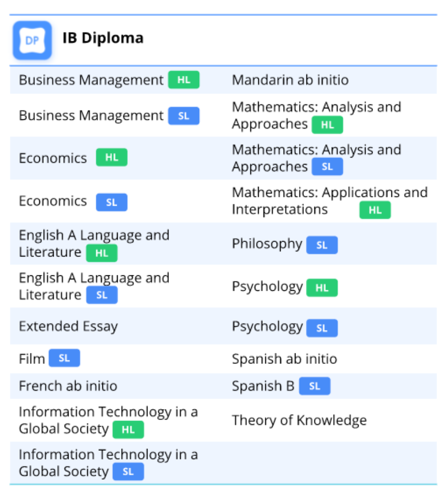This screenshot has width=448, height=500.
Task: Open the Spanish ab initio subject
Action: pos(284,359)
